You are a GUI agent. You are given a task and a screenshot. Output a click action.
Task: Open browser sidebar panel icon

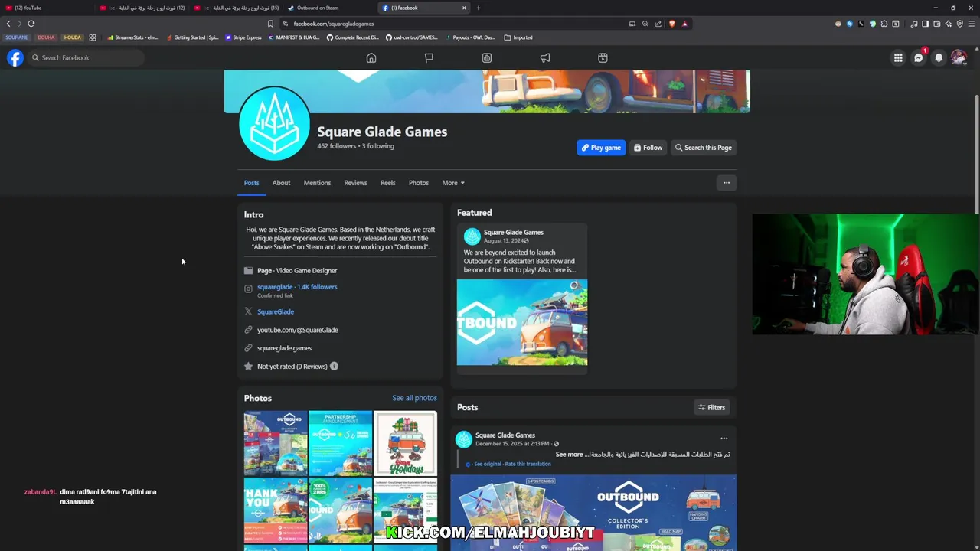pyautogui.click(x=925, y=24)
